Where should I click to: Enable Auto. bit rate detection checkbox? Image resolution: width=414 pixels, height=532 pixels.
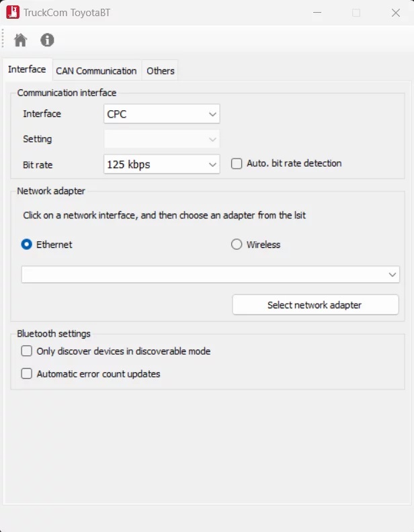point(237,163)
